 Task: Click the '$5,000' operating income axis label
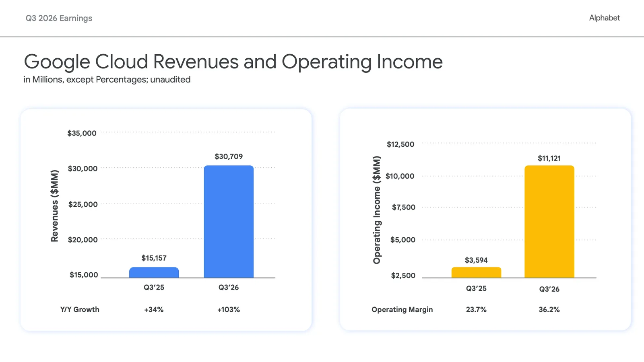pyautogui.click(x=403, y=240)
